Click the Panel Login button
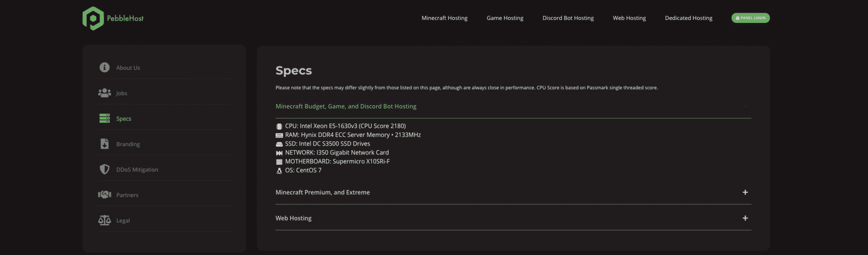868x255 pixels. click(x=750, y=18)
